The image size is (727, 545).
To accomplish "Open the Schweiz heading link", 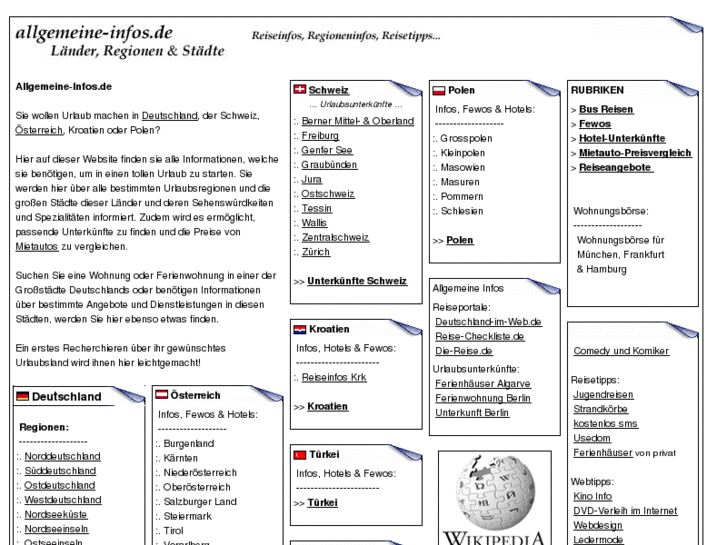I will (329, 90).
